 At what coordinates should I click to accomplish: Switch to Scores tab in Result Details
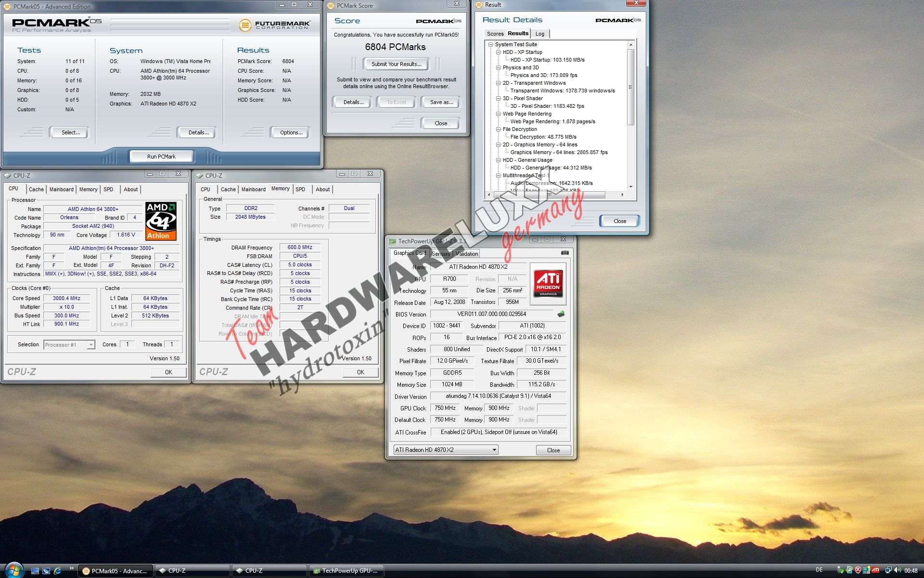(495, 34)
